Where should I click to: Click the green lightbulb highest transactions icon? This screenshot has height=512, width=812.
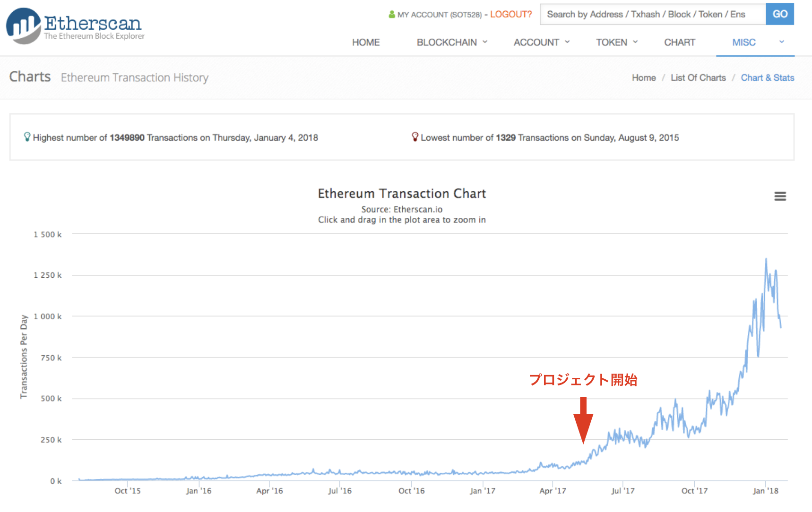(x=27, y=137)
